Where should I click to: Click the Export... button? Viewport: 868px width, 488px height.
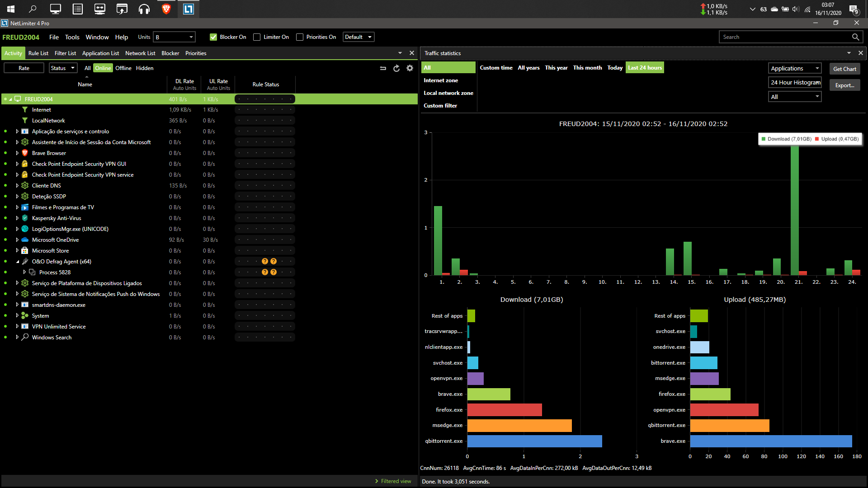[844, 85]
